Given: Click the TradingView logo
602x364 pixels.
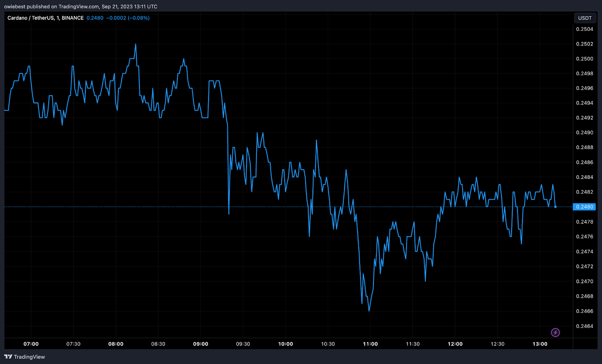Looking at the screenshot, I should 24,357.
